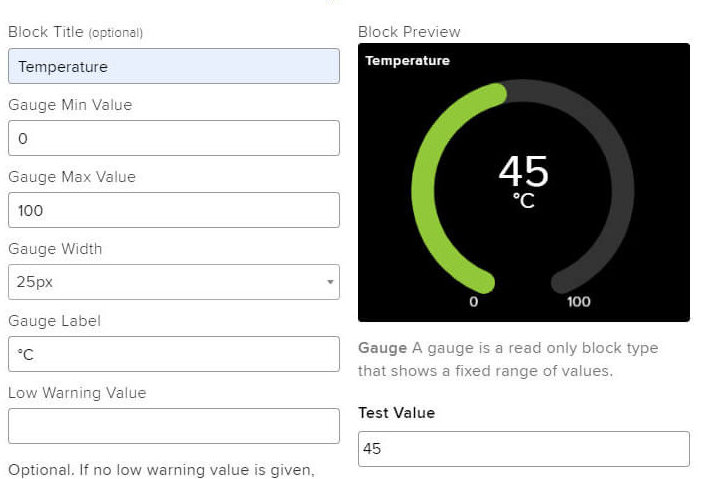Click the Gauge Max Value label text
The image size is (704, 479).
click(72, 177)
